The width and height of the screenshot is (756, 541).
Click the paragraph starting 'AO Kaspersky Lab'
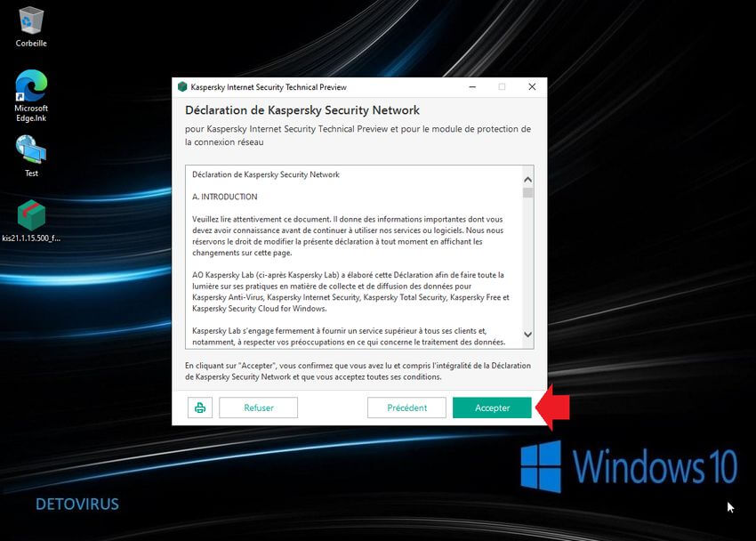pos(350,292)
